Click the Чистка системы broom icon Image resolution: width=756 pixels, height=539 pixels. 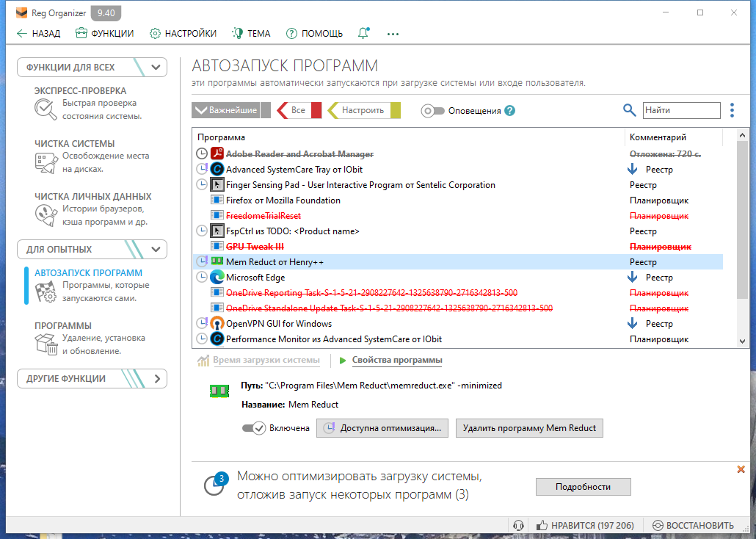[x=46, y=162]
